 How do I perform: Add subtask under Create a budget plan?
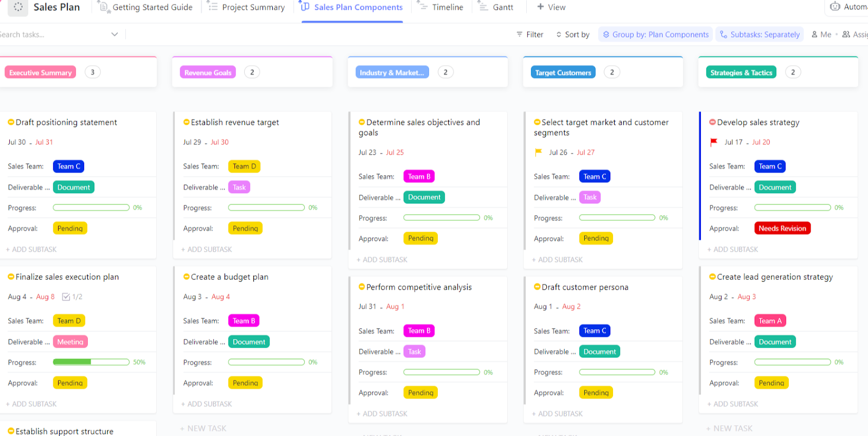[207, 404]
